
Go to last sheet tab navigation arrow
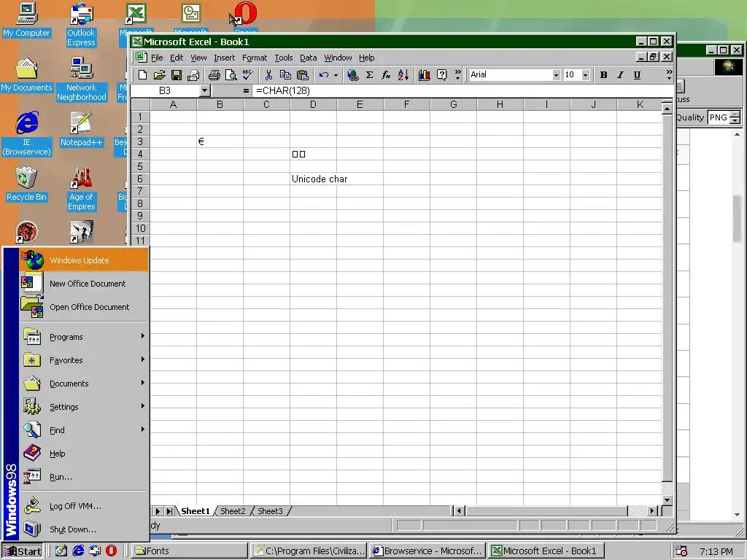[x=169, y=511]
